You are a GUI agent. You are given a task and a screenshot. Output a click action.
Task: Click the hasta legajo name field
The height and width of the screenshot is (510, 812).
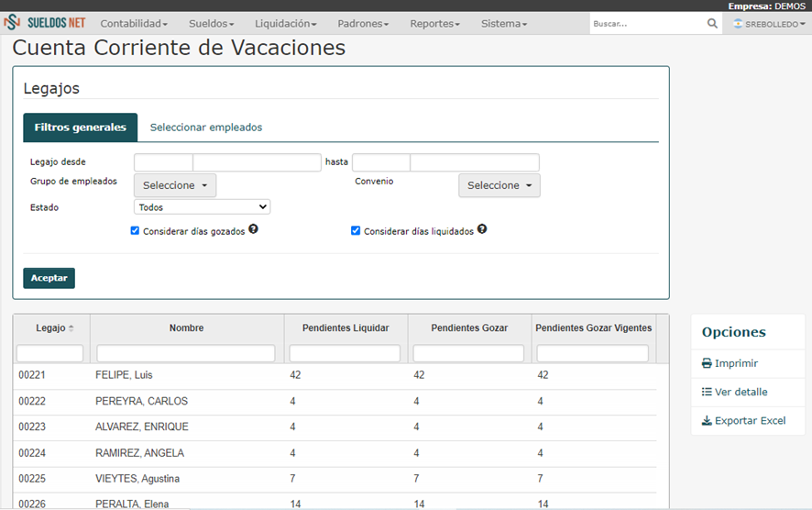[x=475, y=162]
